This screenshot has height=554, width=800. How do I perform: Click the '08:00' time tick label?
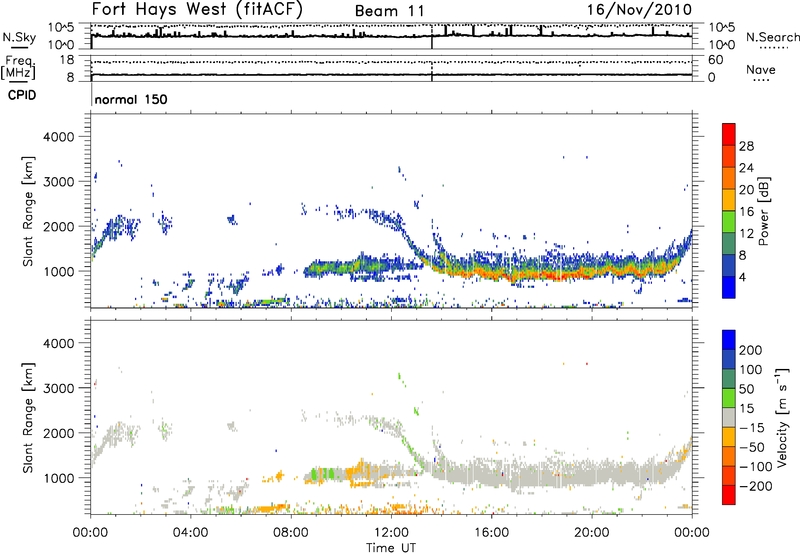coord(291,533)
